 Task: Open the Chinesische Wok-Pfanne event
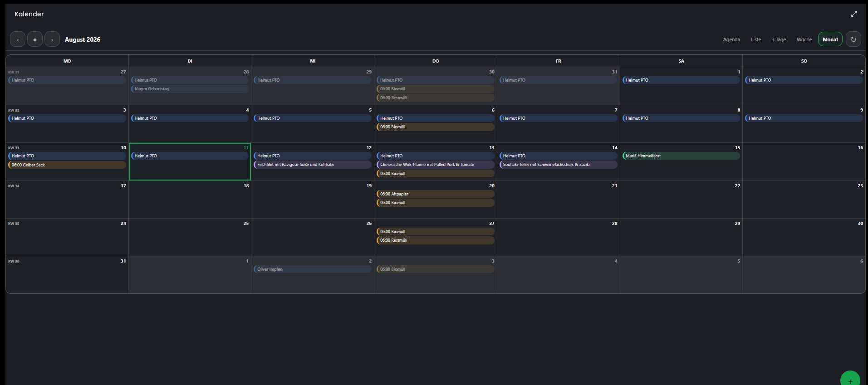click(436, 165)
